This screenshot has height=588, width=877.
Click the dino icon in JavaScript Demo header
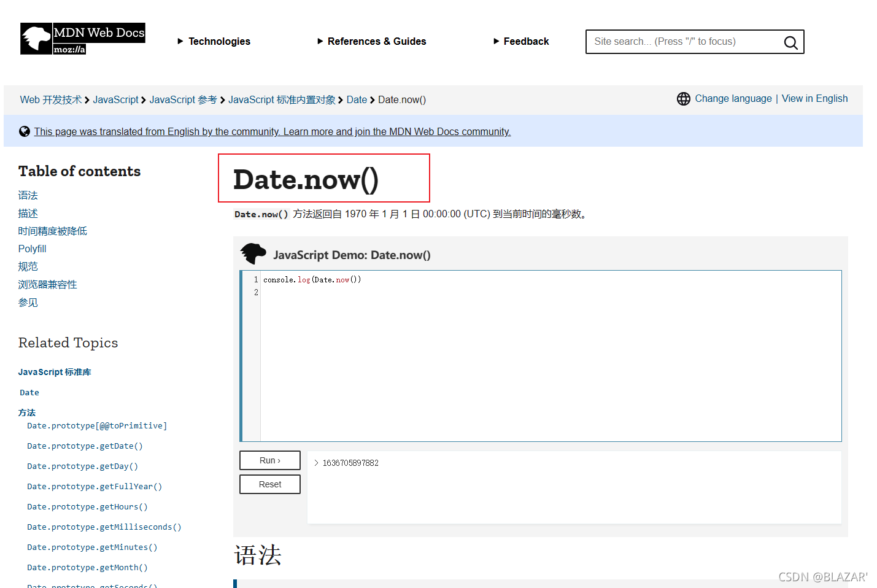click(x=253, y=253)
